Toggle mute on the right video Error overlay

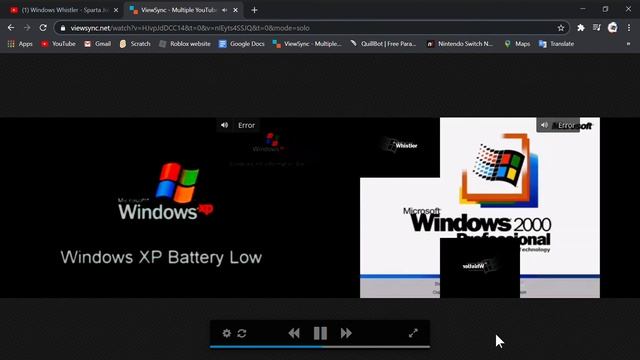click(544, 125)
